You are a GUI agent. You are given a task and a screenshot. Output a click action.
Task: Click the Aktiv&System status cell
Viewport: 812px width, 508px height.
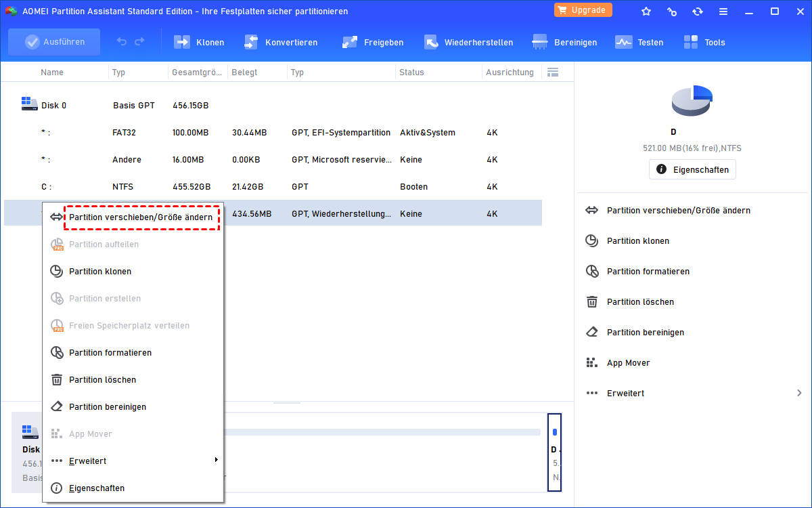point(428,133)
